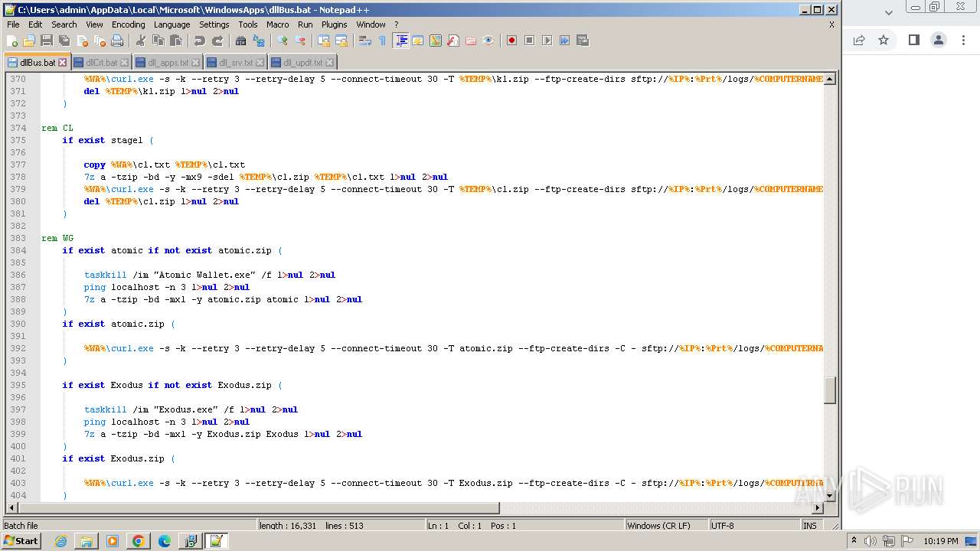980x551 pixels.
Task: Click the Open file toolbar icon
Action: click(x=29, y=41)
